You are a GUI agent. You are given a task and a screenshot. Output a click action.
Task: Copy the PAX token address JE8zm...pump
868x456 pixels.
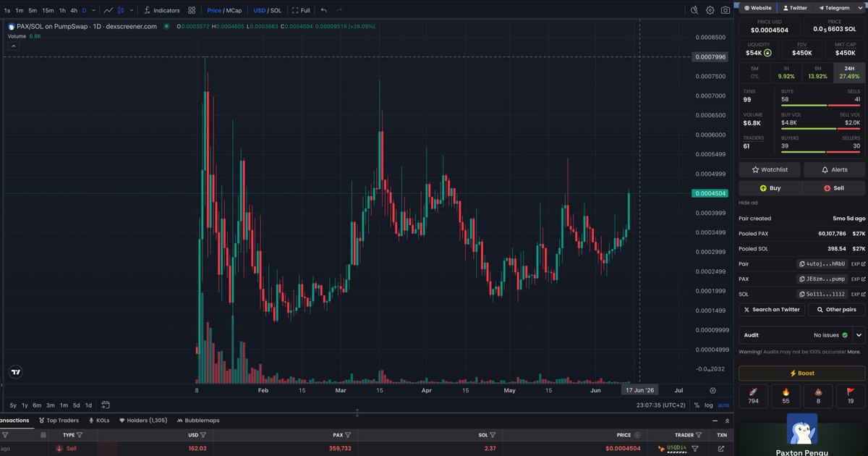(822, 279)
